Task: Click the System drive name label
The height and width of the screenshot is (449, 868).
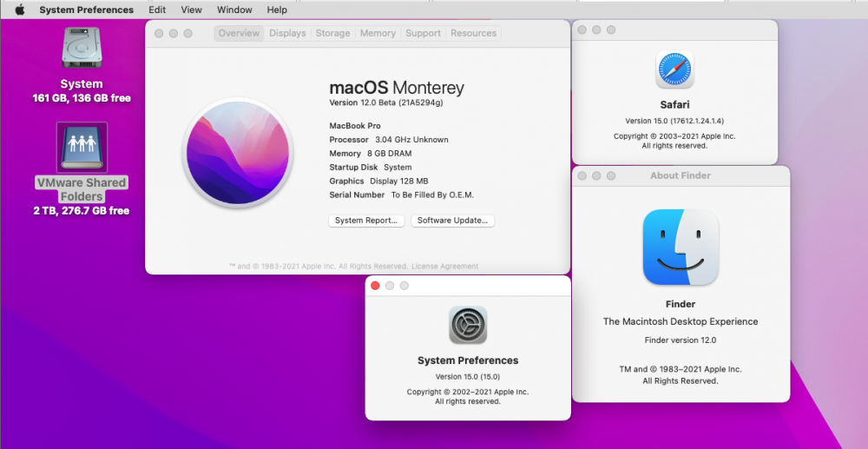Action: point(82,84)
